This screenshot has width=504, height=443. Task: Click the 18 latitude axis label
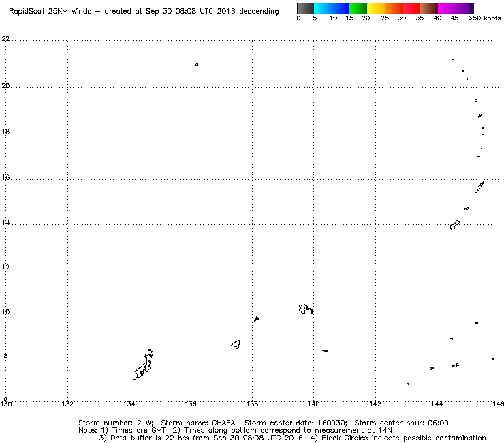5,132
